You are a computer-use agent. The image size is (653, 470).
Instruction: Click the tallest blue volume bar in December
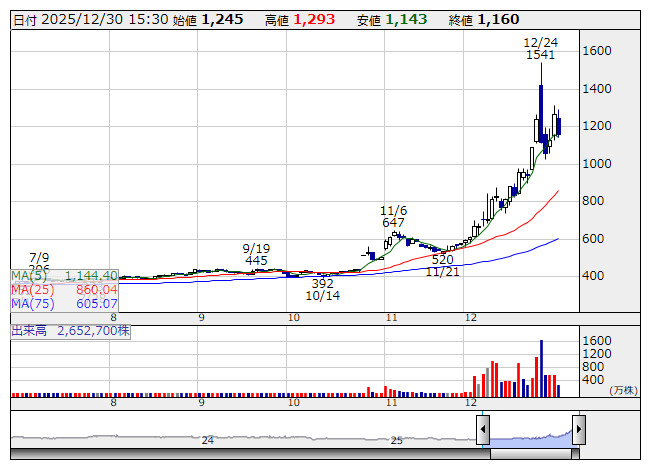coord(541,366)
